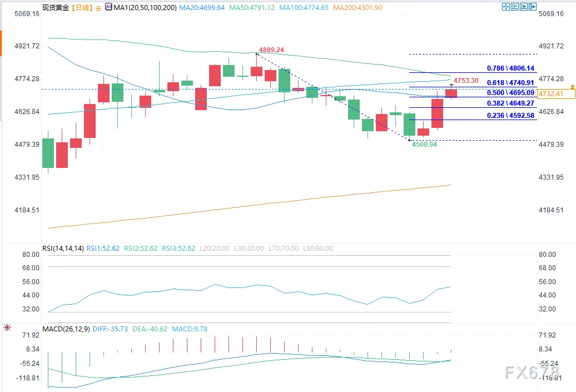Click the chart scroll-to-start icon
This screenshot has width=576, height=392.
[x=515, y=7]
